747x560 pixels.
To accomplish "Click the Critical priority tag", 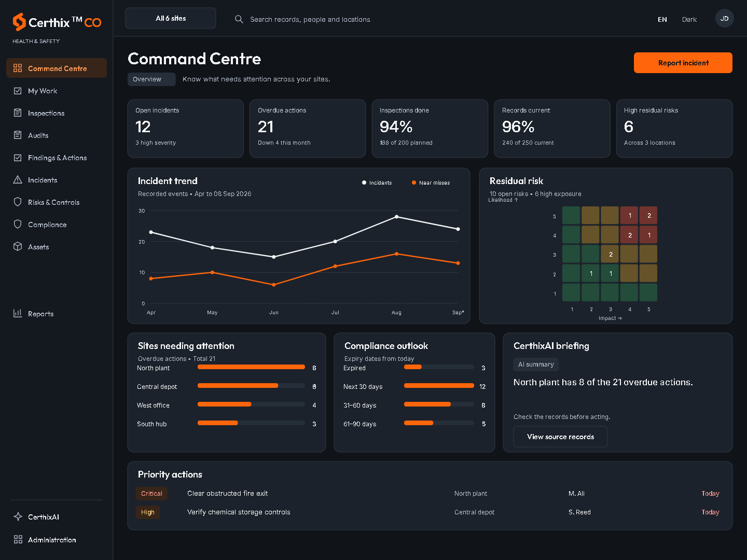I will pos(151,494).
